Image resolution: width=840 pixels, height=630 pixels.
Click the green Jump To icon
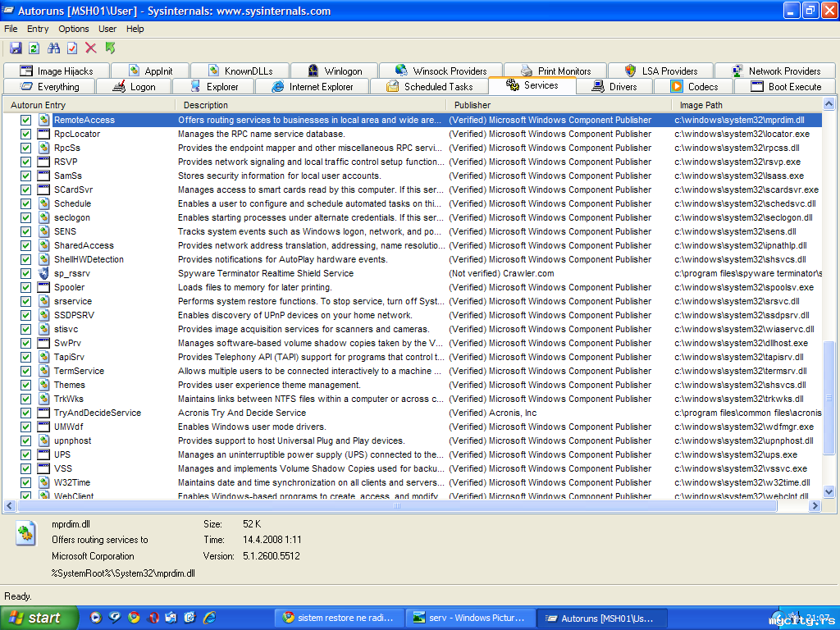(111, 48)
